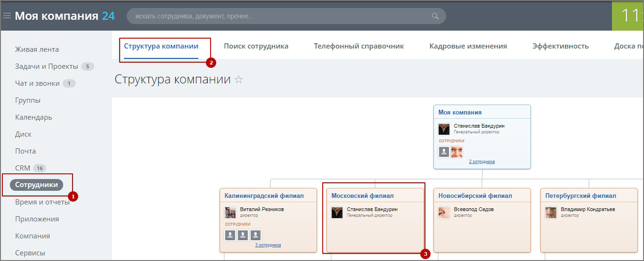Click first employee icon in Калининградский филиал

230,235
